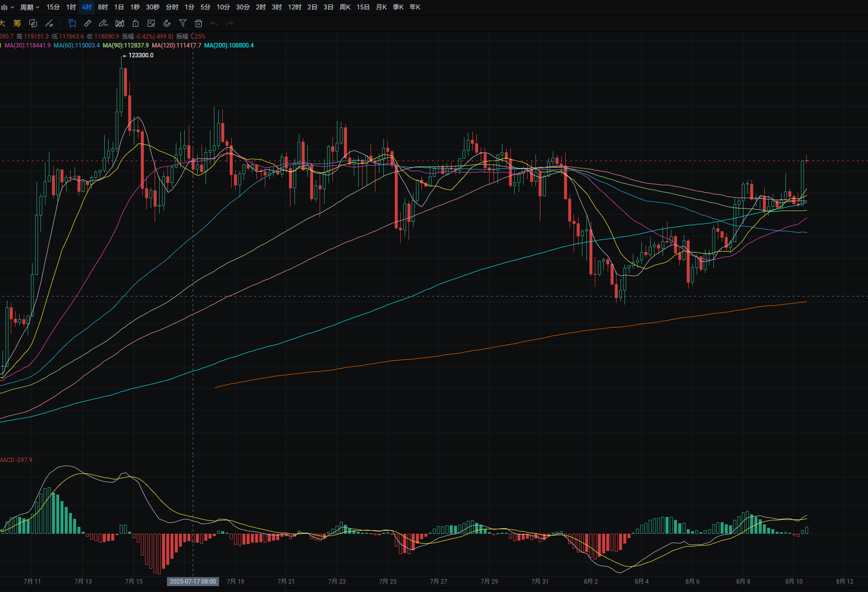Expand the line tool with star
868x592 pixels.
click(49, 23)
